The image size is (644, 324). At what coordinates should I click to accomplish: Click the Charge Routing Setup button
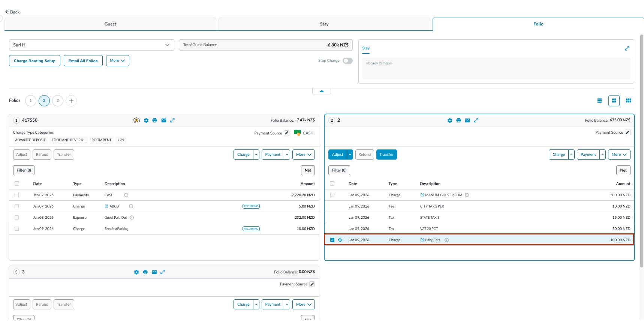point(34,61)
